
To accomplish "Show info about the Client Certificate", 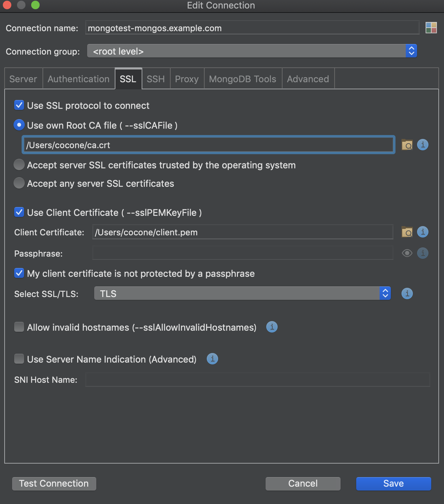I will tap(423, 232).
